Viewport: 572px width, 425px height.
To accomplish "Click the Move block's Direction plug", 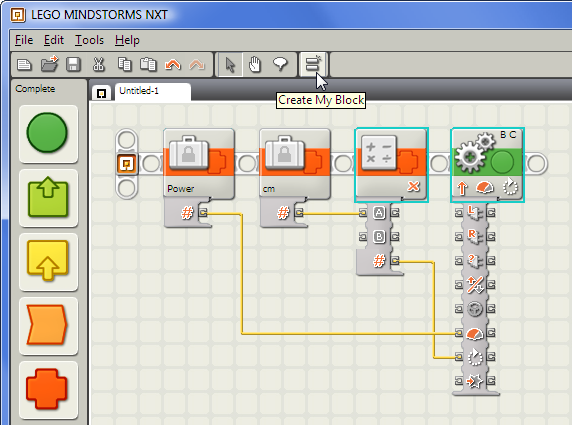I will [459, 285].
